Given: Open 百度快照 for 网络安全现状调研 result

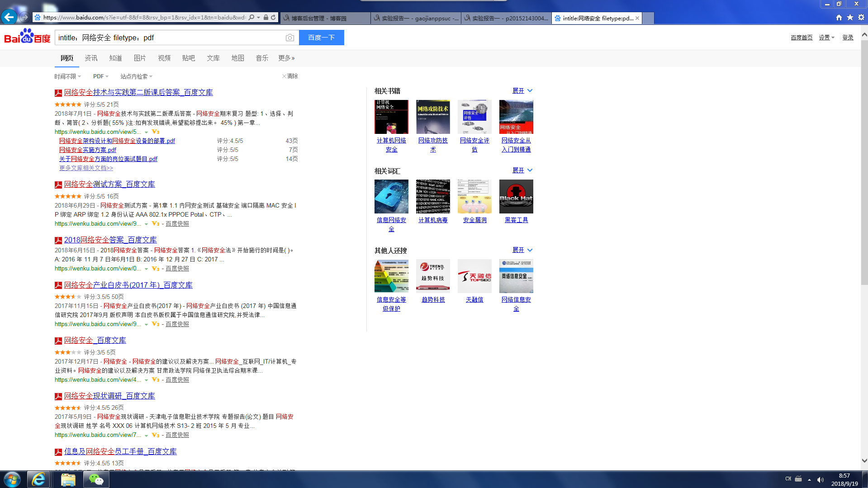Looking at the screenshot, I should pos(177,435).
